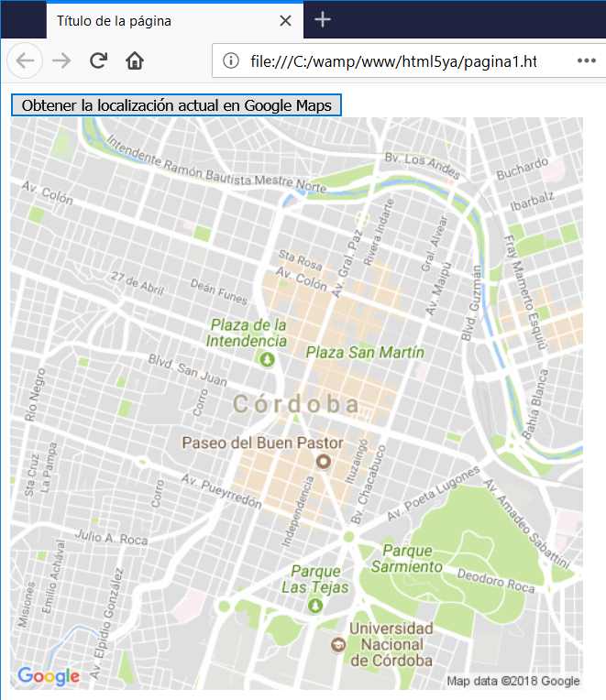The image size is (606, 700).
Task: Click the Bv. Los Andes label
Action: (x=422, y=165)
